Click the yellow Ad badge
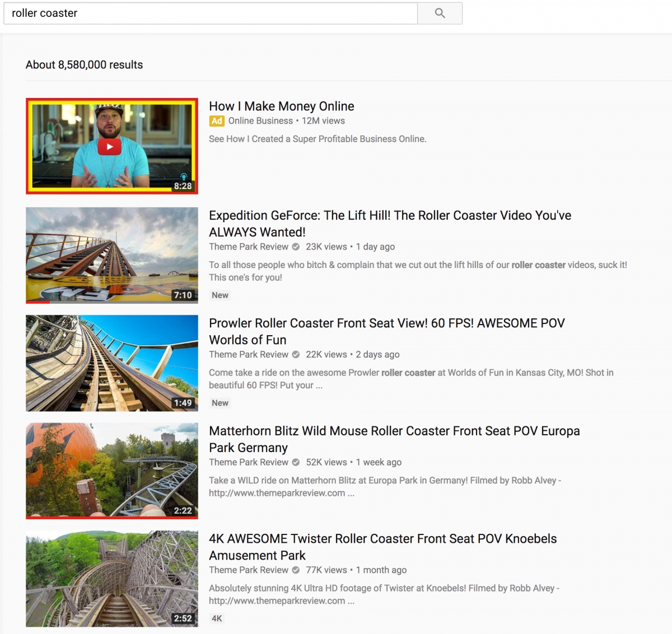This screenshot has width=672, height=634. pos(217,121)
